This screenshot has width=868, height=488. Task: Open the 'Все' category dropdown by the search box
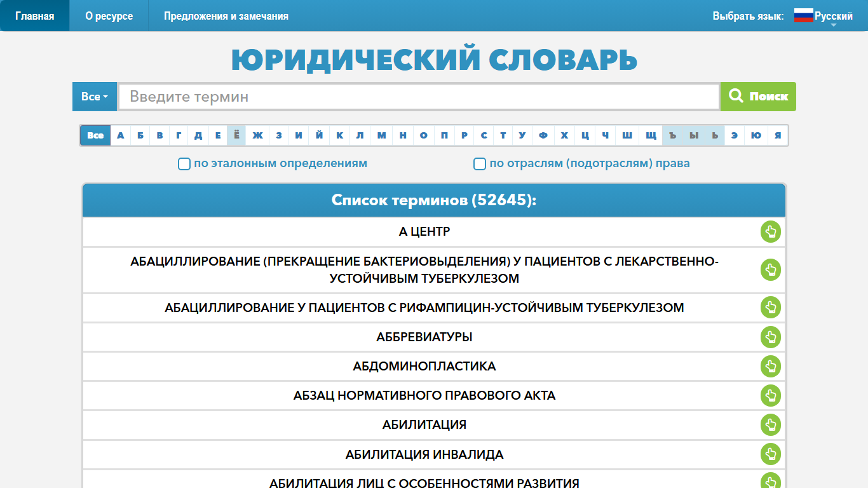point(95,97)
